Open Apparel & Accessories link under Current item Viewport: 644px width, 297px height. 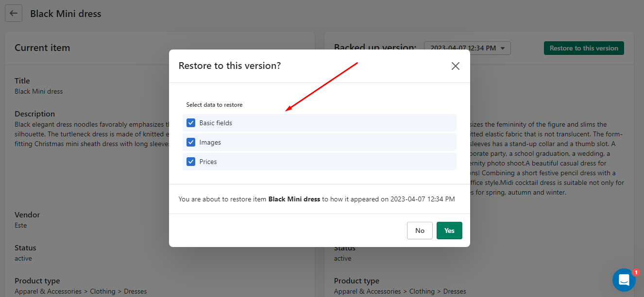(48, 291)
